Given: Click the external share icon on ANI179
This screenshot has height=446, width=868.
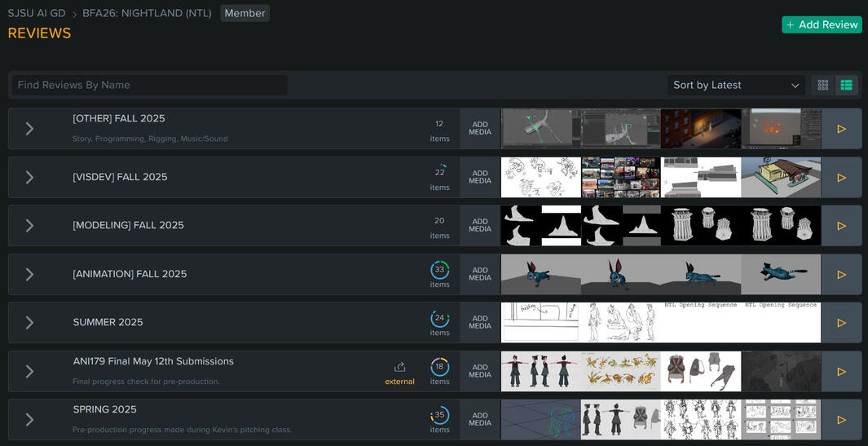Looking at the screenshot, I should (399, 368).
